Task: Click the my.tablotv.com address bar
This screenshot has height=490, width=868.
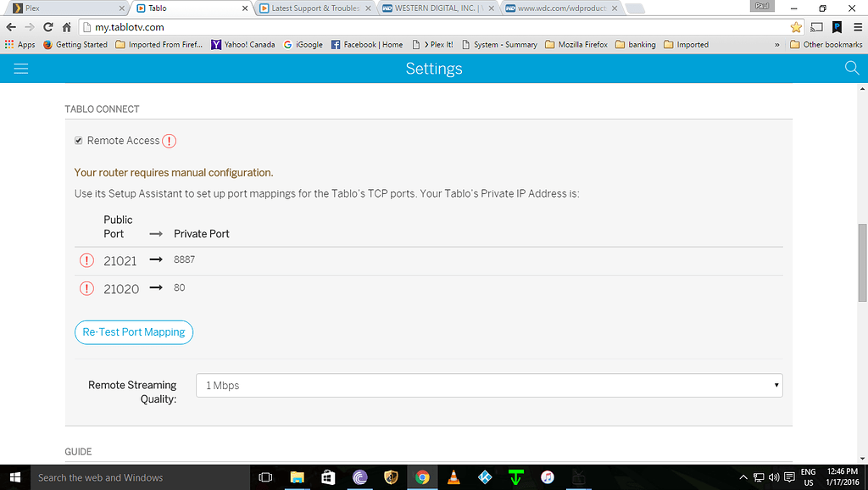Action: [424, 27]
